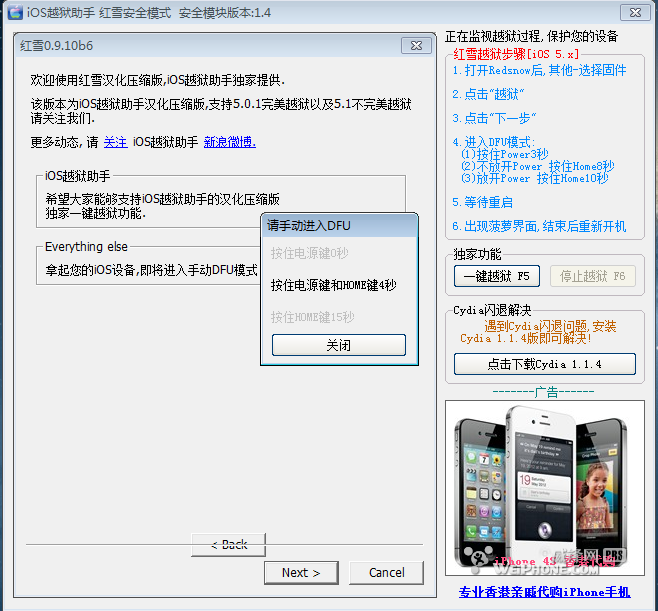Select step text 按住HOME键15秒
Viewport: 658px width, 611px height.
click(x=313, y=317)
